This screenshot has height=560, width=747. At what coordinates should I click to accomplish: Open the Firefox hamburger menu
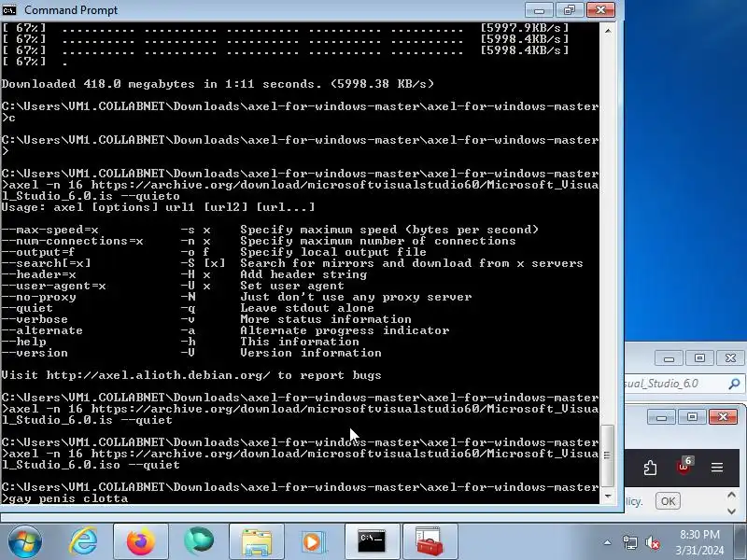pos(717,468)
